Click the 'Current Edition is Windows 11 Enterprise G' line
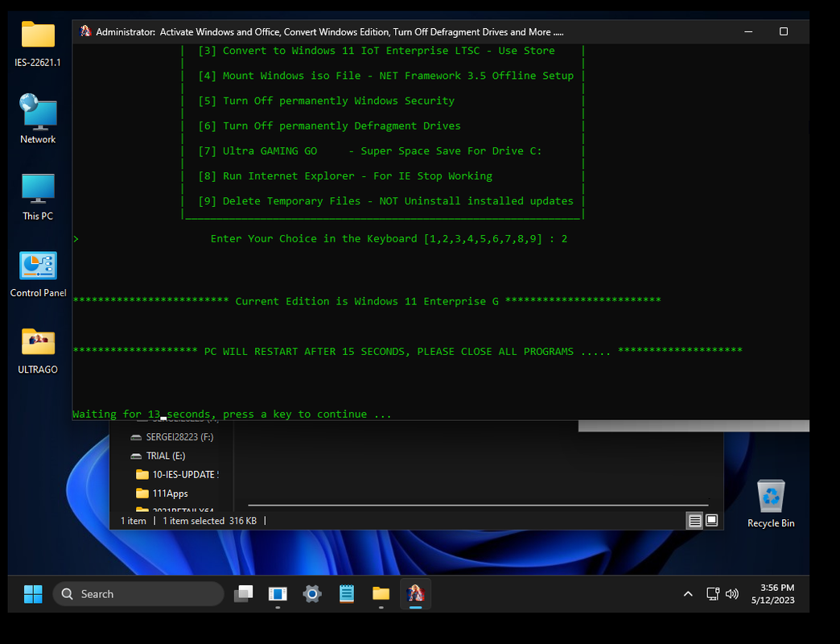Screen dimensions: 840x644 (x=367, y=301)
